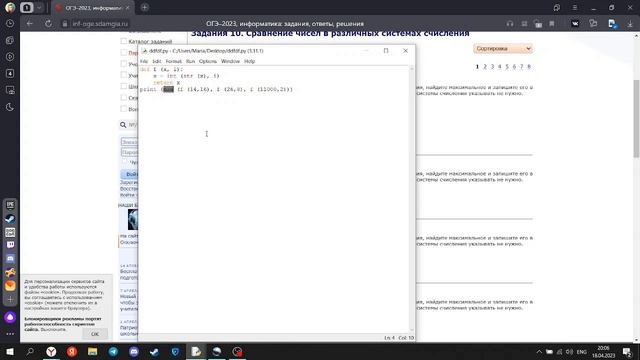Tick the fourth checkbox in the site menu list
This screenshot has height=360, width=640.
tap(124, 75)
